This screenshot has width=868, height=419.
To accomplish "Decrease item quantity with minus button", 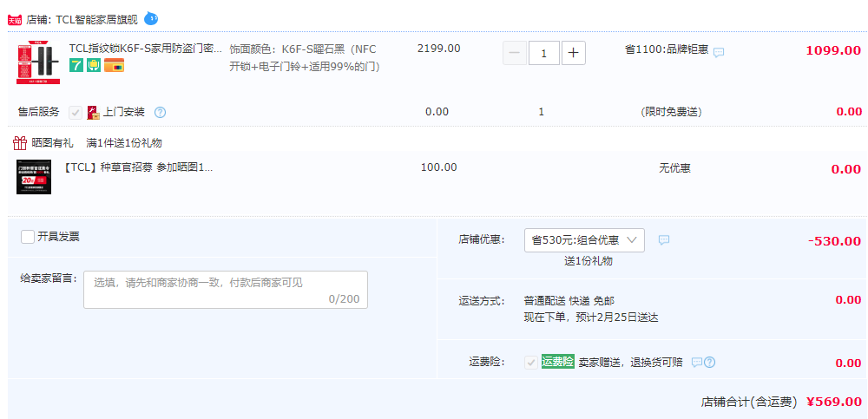I will pos(514,53).
